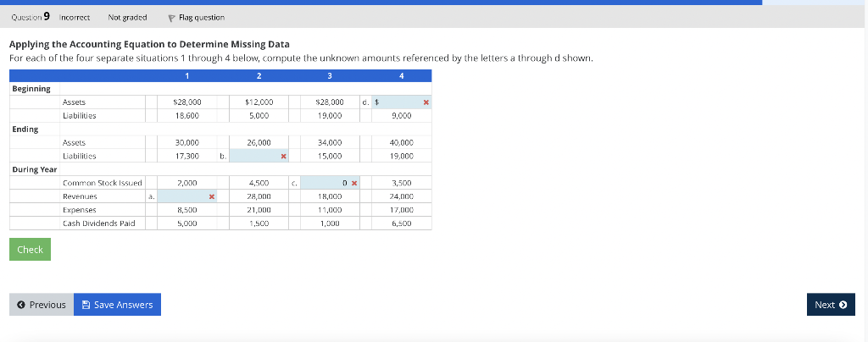
Task: Click the value 17,300 in column 1
Action: click(x=187, y=157)
